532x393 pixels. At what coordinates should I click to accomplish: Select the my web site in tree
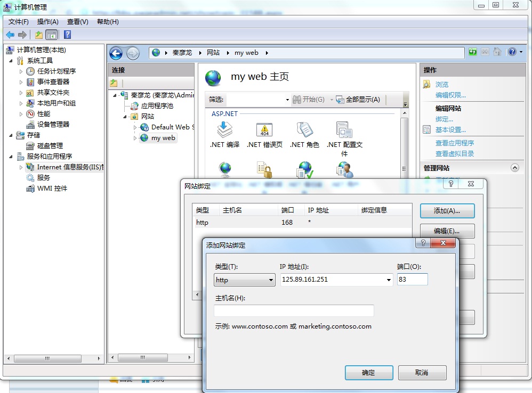[x=163, y=138]
